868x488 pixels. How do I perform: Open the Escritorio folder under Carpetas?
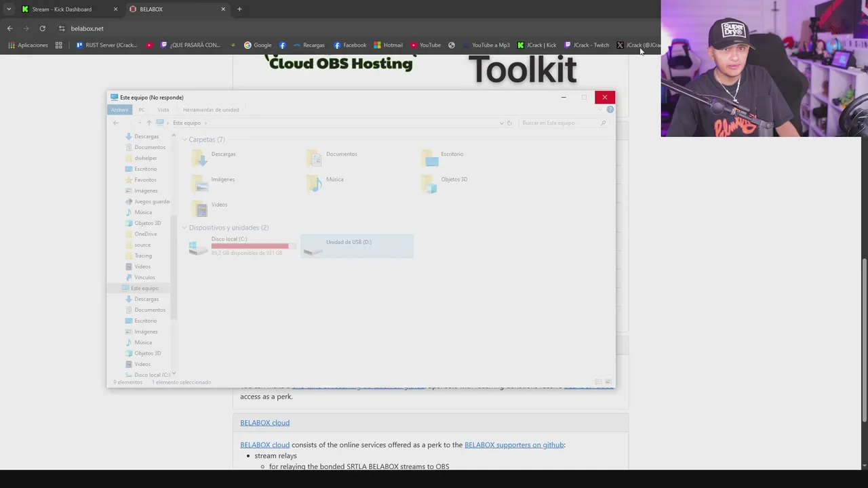(x=443, y=158)
